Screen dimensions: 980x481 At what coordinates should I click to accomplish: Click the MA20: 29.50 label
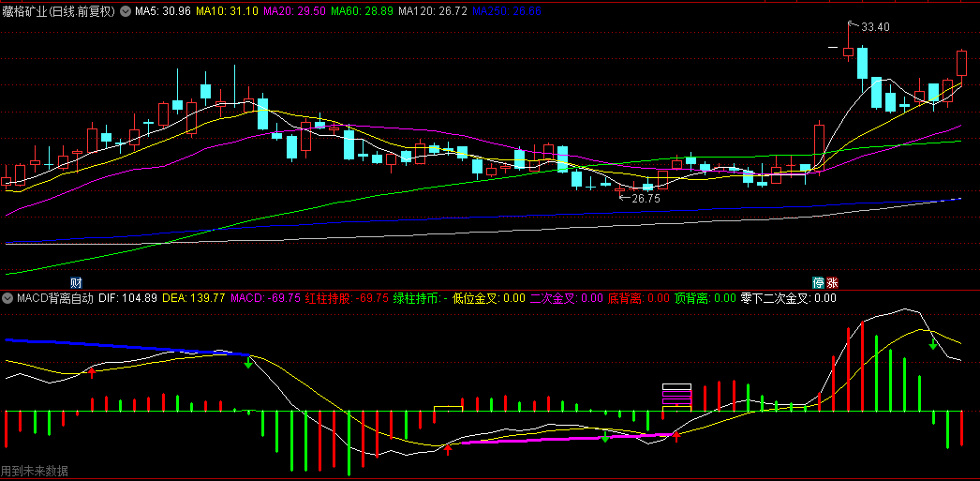click(295, 10)
